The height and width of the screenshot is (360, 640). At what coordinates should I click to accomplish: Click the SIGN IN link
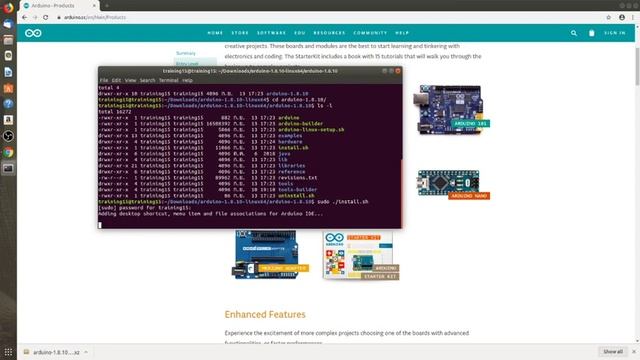pyautogui.click(x=615, y=33)
